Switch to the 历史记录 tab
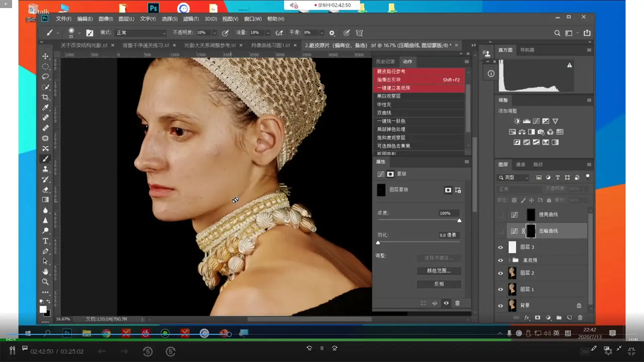 385,62
